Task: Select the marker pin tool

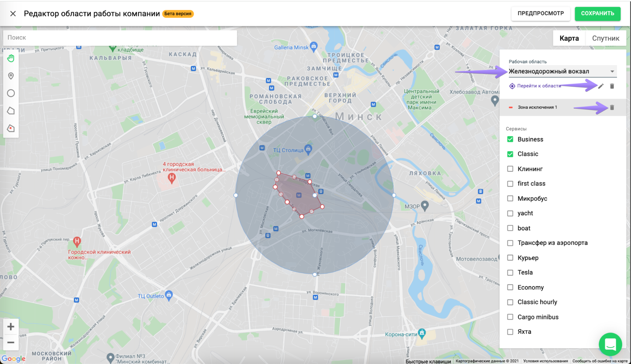Action: point(11,76)
